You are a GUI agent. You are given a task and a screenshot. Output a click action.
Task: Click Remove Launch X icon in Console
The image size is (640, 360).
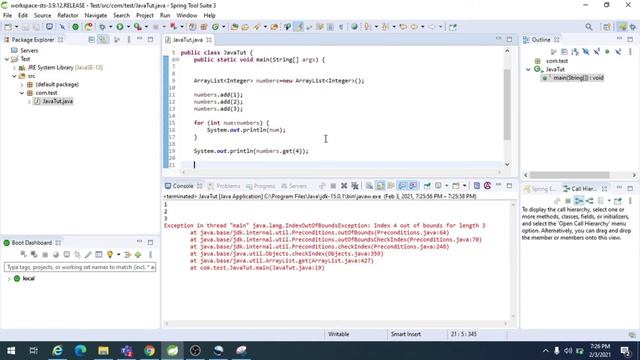pos(344,186)
